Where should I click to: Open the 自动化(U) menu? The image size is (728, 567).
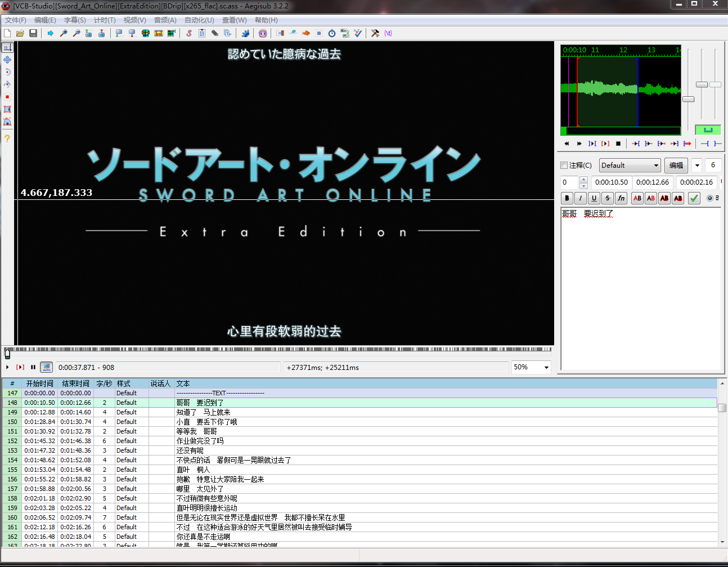pos(199,20)
